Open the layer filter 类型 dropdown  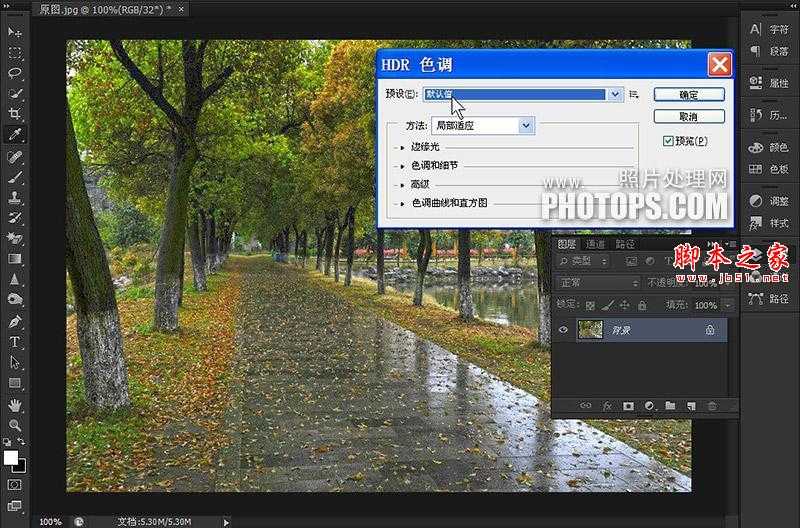click(x=583, y=261)
